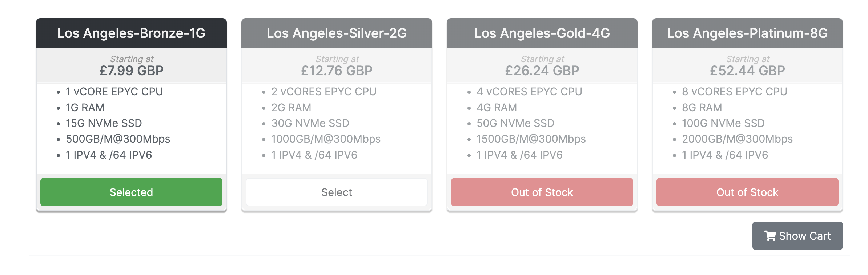868x275 pixels.
Task: Click the Show Cart button
Action: click(x=797, y=236)
